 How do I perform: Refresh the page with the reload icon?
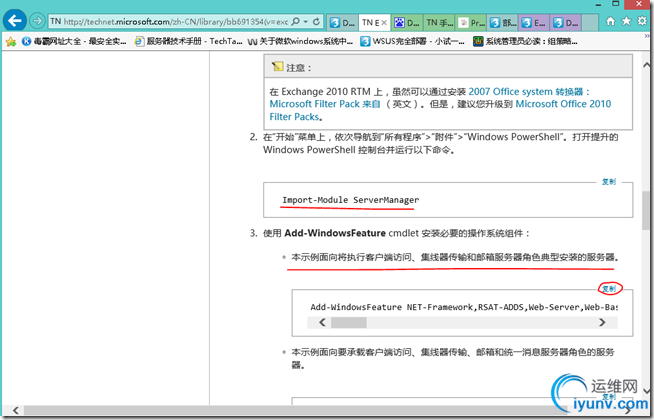pyautogui.click(x=316, y=21)
